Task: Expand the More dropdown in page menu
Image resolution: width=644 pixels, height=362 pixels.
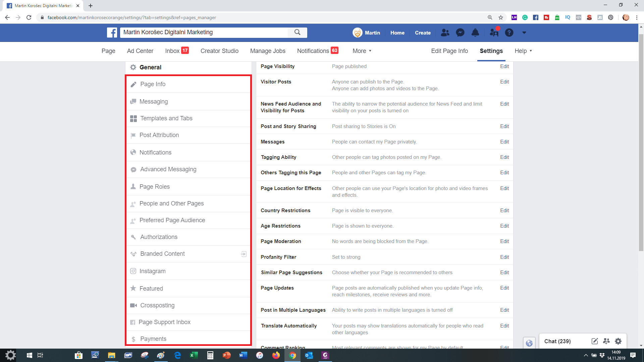Action: [362, 51]
